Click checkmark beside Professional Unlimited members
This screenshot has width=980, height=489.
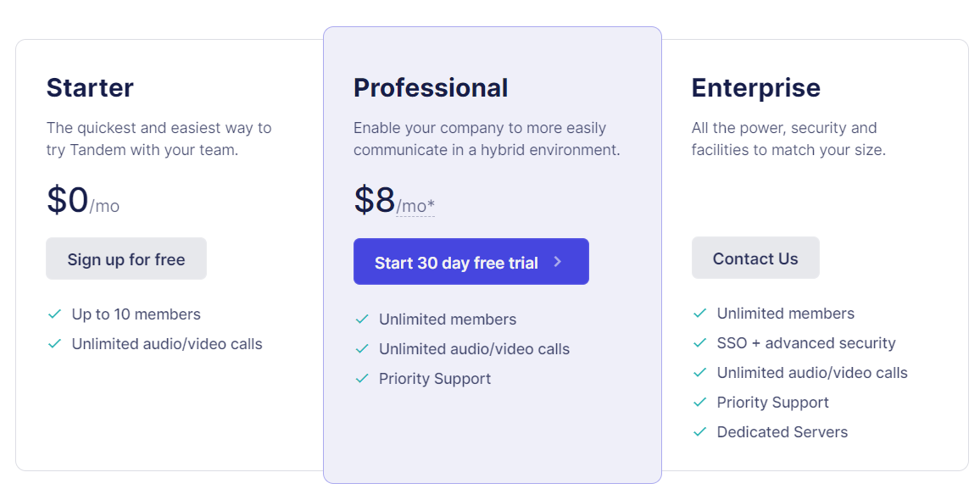click(x=362, y=320)
